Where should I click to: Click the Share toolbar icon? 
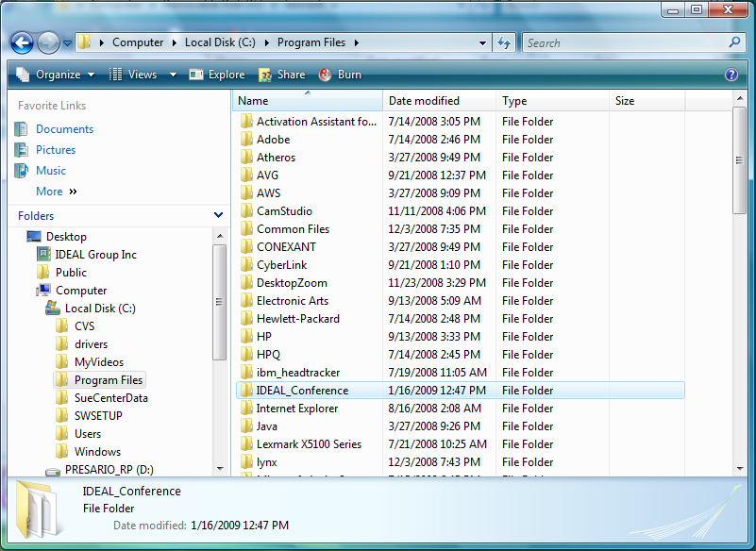tap(280, 74)
